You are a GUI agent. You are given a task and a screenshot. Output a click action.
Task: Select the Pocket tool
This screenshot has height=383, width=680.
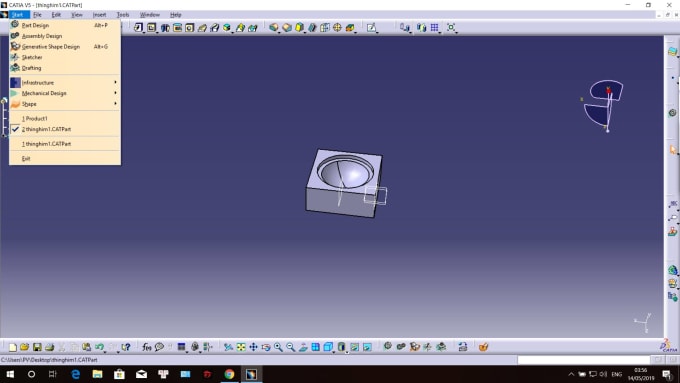tap(151, 27)
